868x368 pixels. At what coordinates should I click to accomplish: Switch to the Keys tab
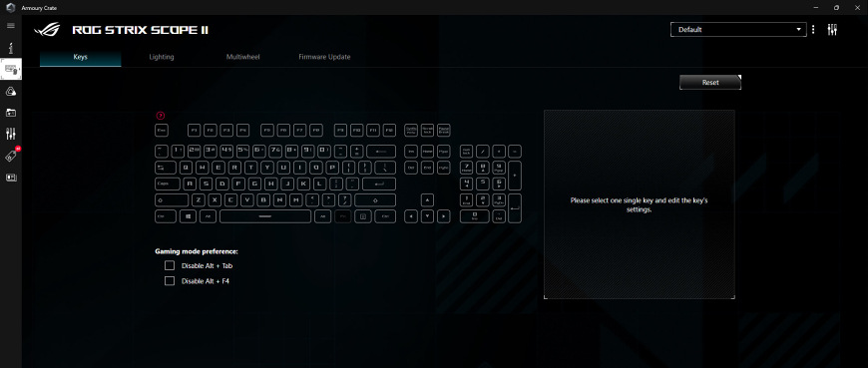coord(80,57)
